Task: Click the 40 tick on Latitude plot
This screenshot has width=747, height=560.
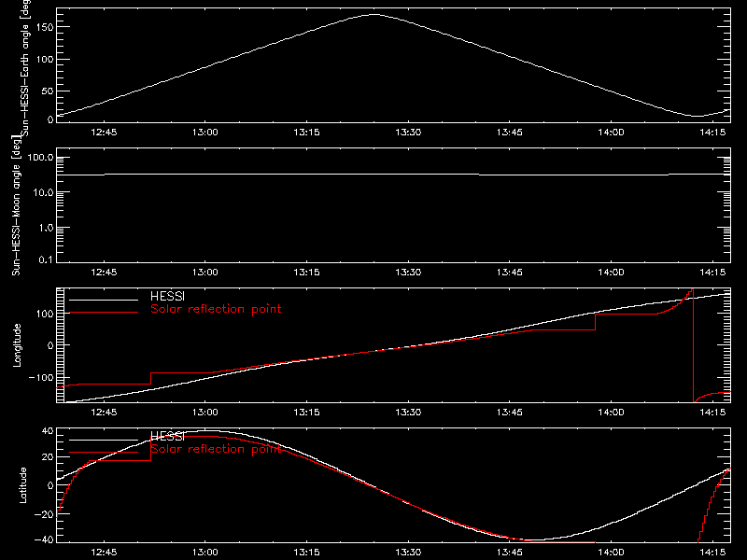Action: tap(48, 431)
